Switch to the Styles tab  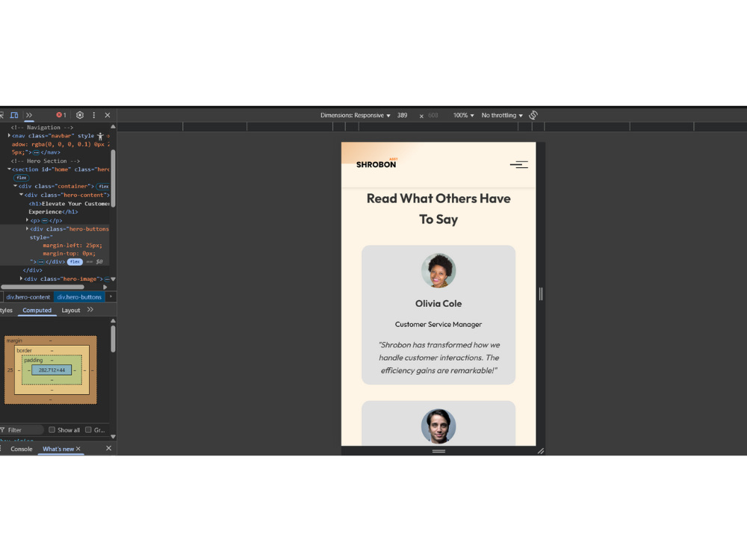(6, 311)
